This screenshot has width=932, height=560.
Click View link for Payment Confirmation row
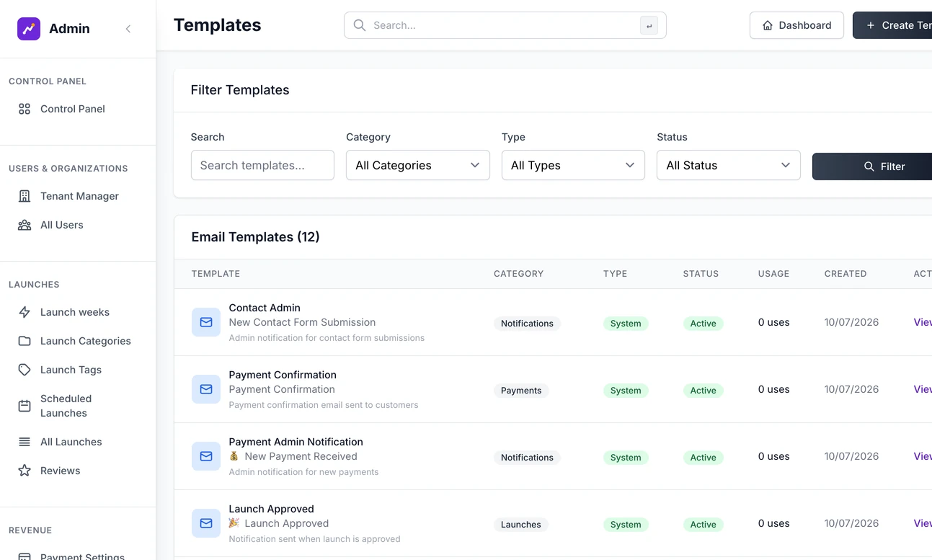[x=923, y=389]
